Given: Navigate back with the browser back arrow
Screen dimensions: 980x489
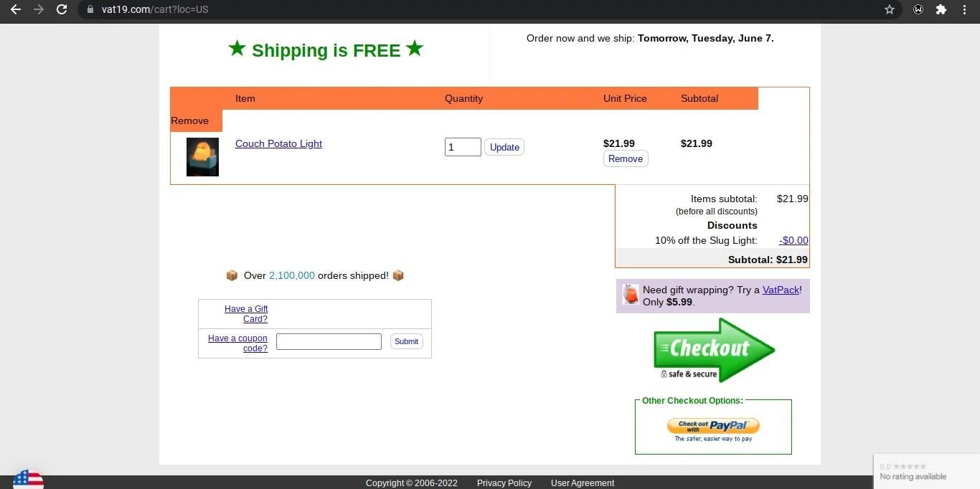Looking at the screenshot, I should [x=16, y=9].
